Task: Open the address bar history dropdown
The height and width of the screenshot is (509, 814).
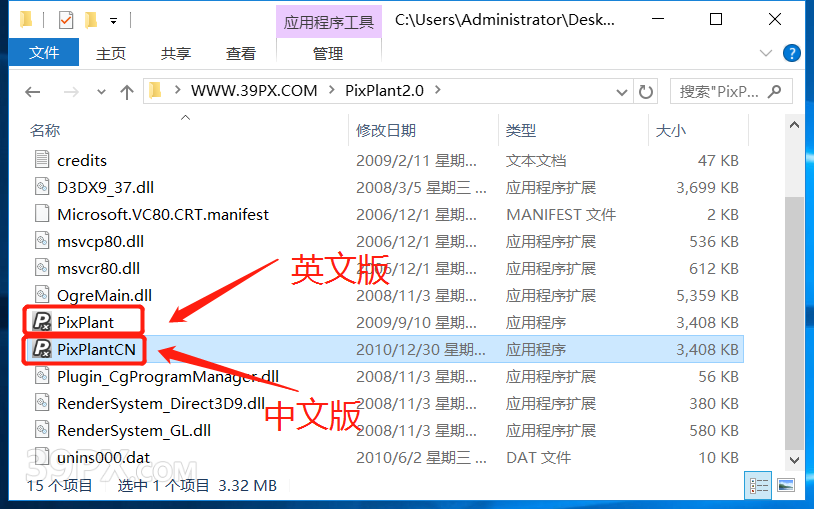Action: point(621,92)
